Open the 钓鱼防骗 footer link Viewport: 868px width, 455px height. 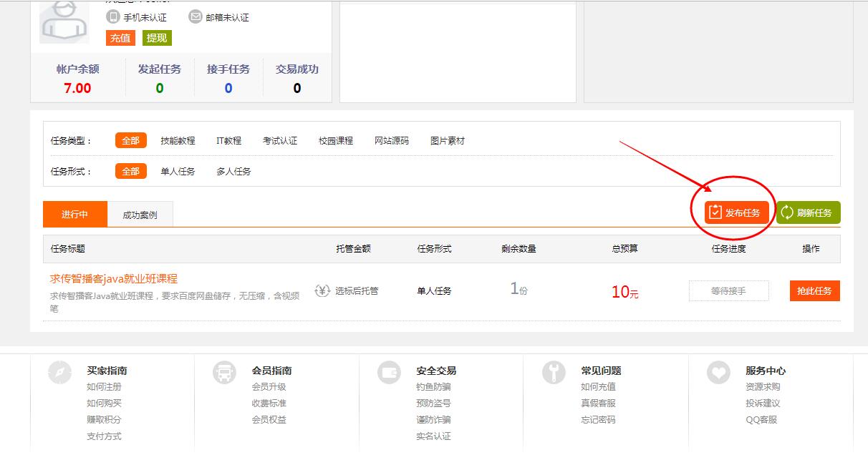434,387
